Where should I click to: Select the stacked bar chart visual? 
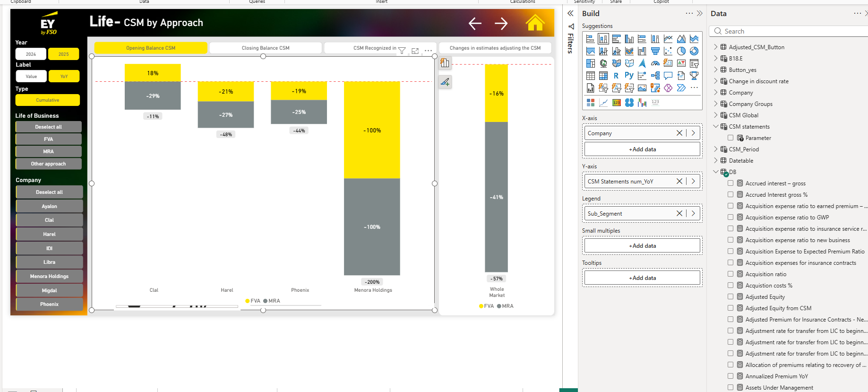coord(590,39)
